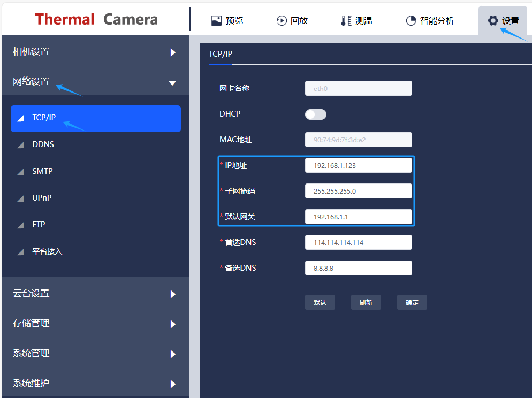
Task: Expand the 存储管理 section arrow
Action: click(173, 324)
